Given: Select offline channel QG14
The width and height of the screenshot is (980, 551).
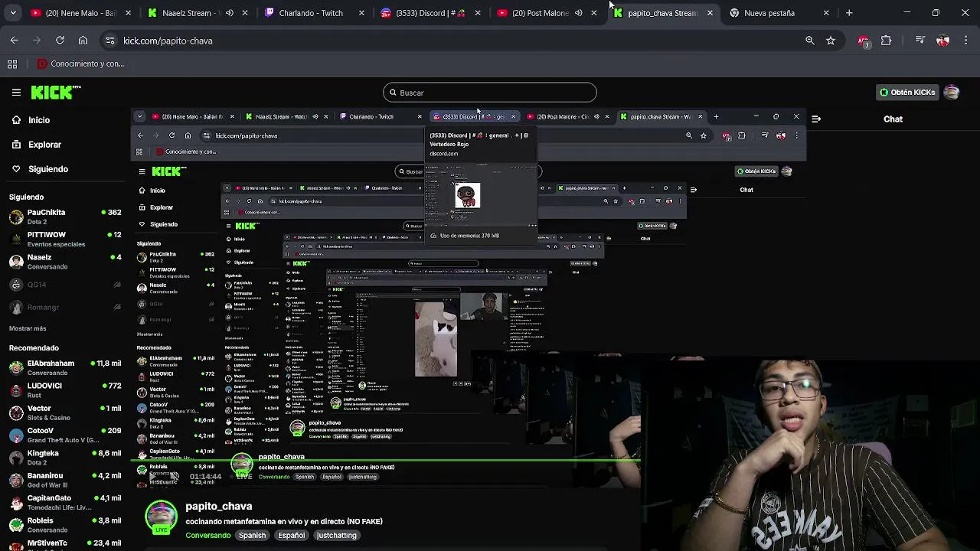Looking at the screenshot, I should click(65, 285).
